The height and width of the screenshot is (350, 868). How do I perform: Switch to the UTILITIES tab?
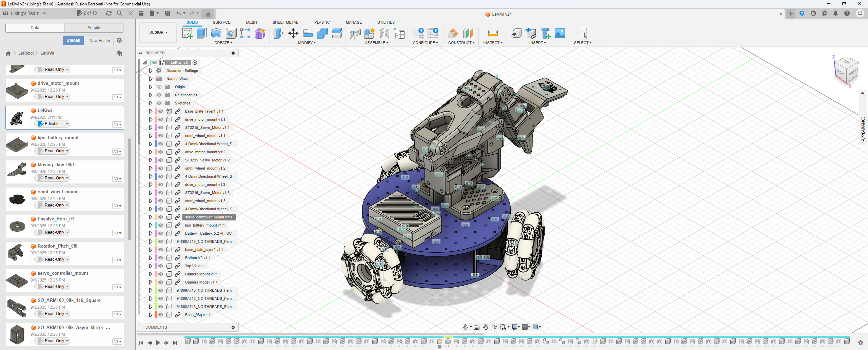click(386, 22)
